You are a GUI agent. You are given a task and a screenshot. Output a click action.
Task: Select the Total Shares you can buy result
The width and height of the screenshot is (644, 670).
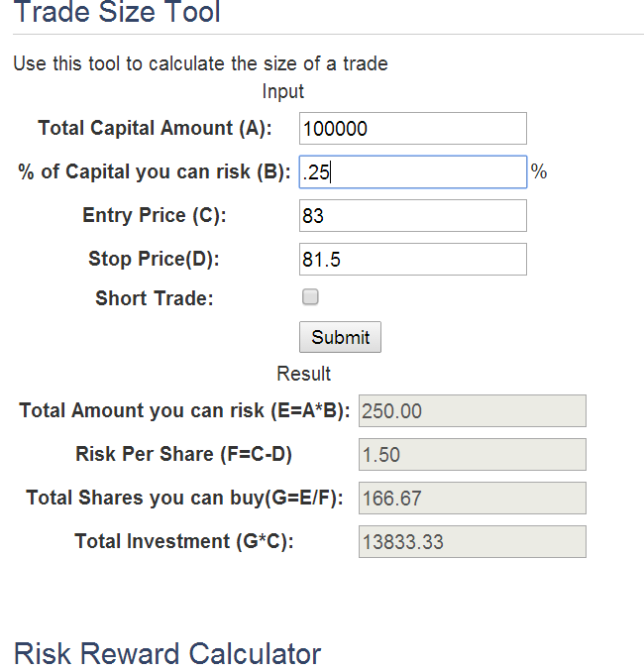pyautogui.click(x=472, y=498)
